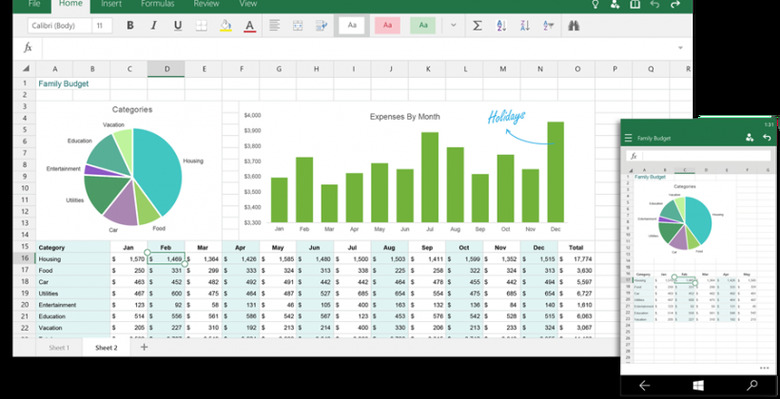The width and height of the screenshot is (780, 399).
Task: Tap the phone's Back arrow button
Action: (645, 385)
